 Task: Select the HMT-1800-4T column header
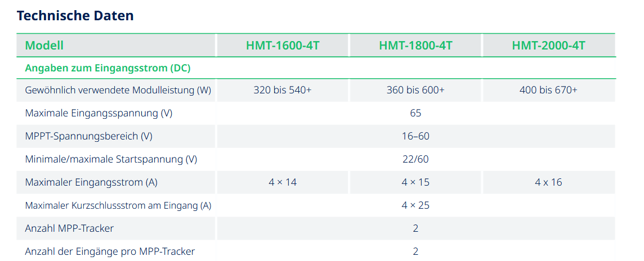(415, 46)
